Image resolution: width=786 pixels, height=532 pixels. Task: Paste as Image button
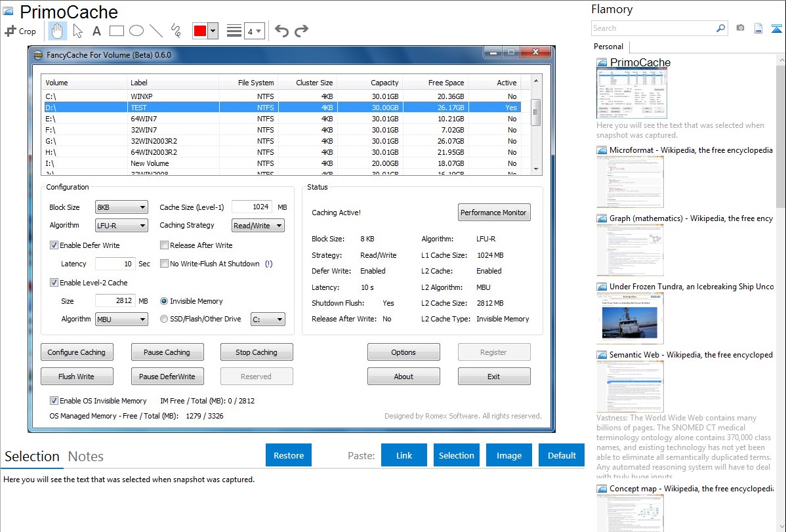point(508,455)
